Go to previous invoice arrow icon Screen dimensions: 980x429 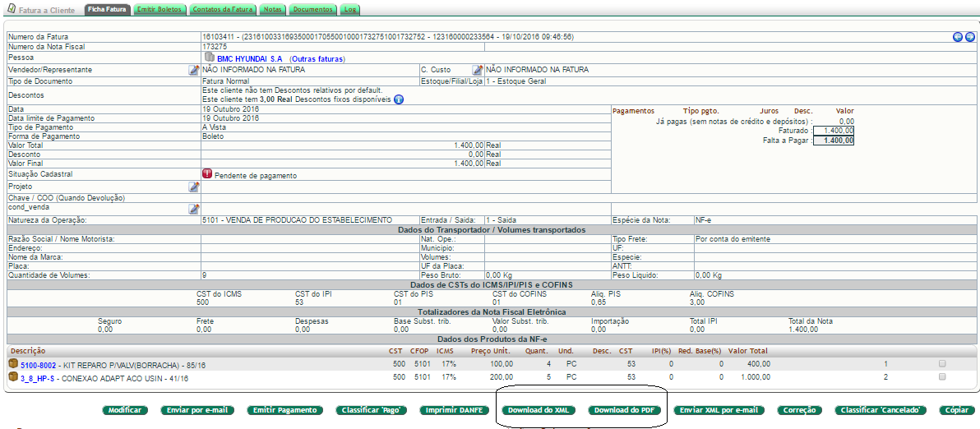[x=958, y=37]
